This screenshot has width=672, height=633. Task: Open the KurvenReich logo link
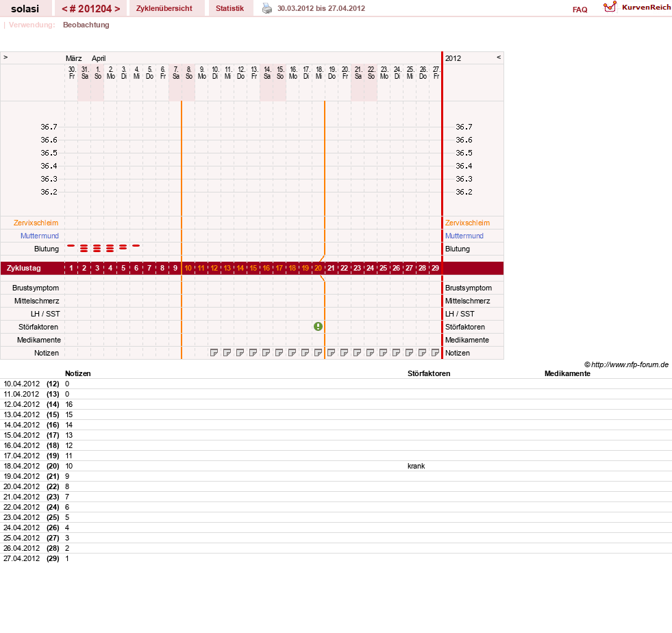point(637,8)
